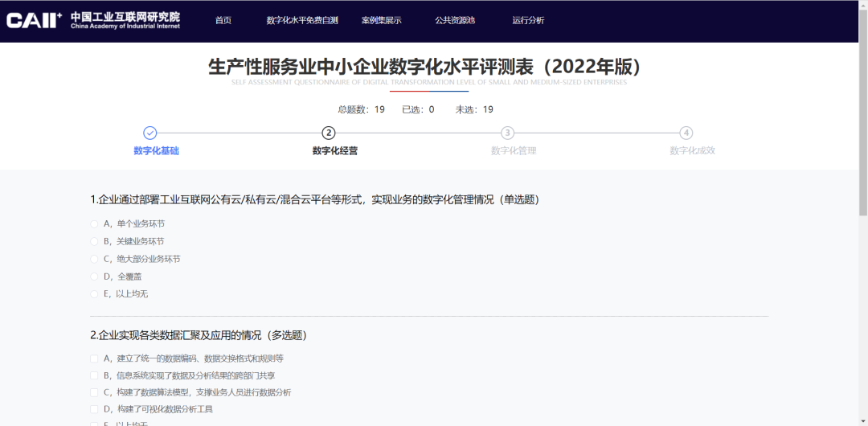Choose option C 绝大部分业务环节
Image resolution: width=868 pixels, height=426 pixels.
click(x=95, y=259)
